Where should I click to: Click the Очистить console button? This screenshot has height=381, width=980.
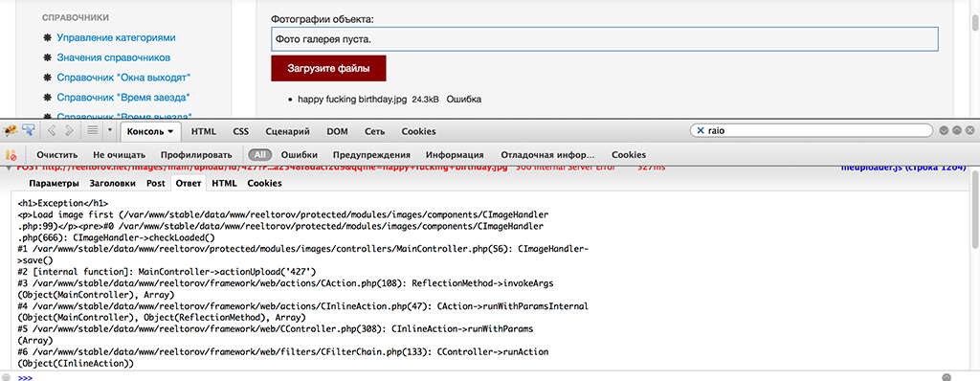pyautogui.click(x=56, y=154)
